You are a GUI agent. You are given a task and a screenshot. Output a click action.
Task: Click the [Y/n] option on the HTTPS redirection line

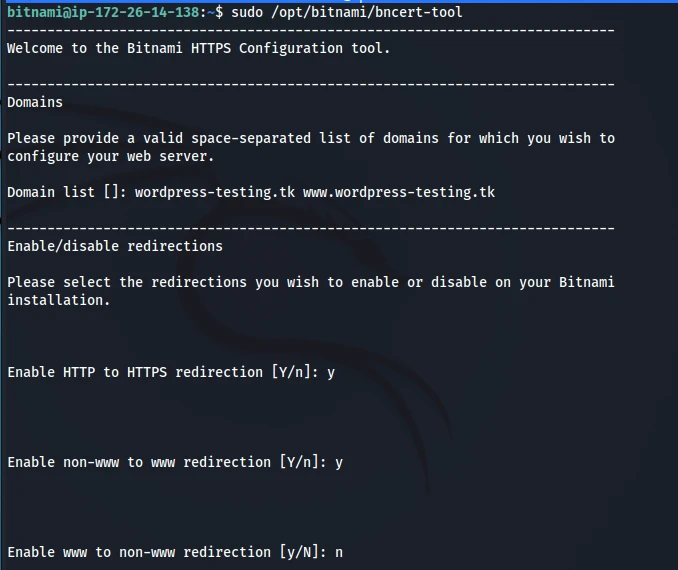tap(291, 372)
